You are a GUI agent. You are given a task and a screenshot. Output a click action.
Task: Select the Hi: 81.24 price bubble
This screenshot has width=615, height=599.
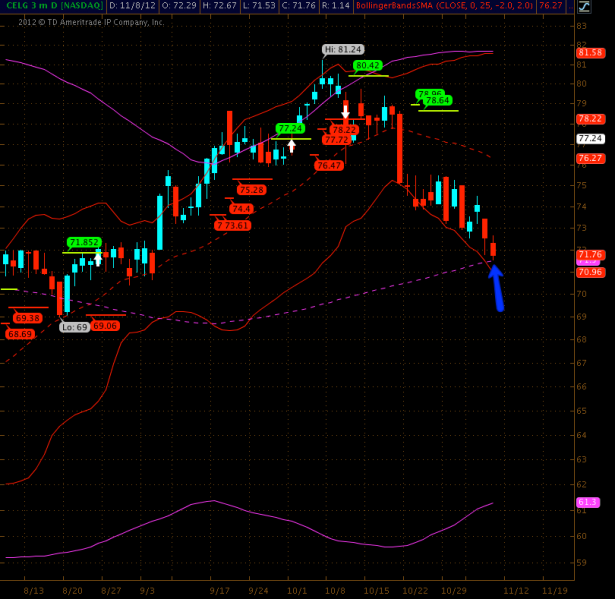(x=343, y=49)
